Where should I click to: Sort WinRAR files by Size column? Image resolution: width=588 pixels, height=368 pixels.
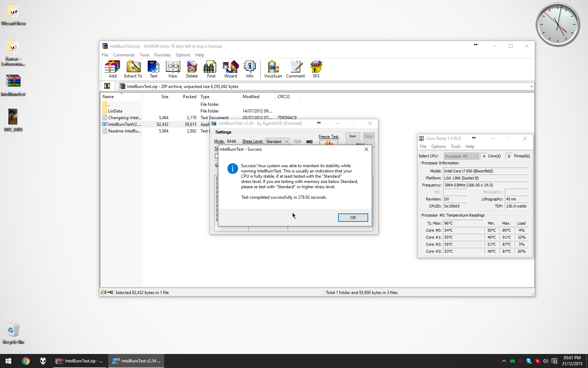coord(156,97)
